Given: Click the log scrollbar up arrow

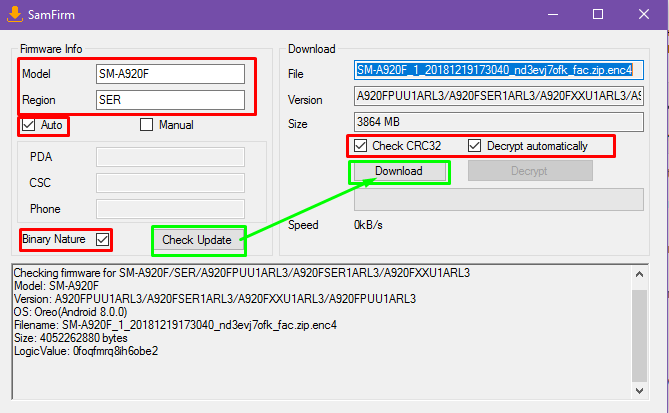Looking at the screenshot, I should 639,274.
